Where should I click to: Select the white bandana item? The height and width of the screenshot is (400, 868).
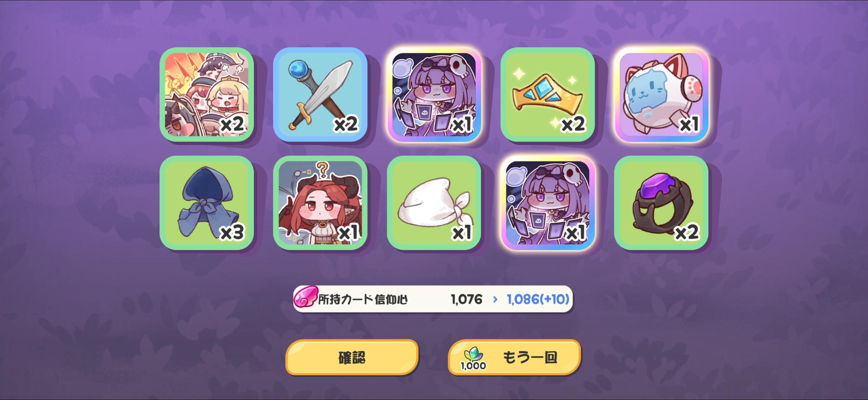(x=434, y=203)
